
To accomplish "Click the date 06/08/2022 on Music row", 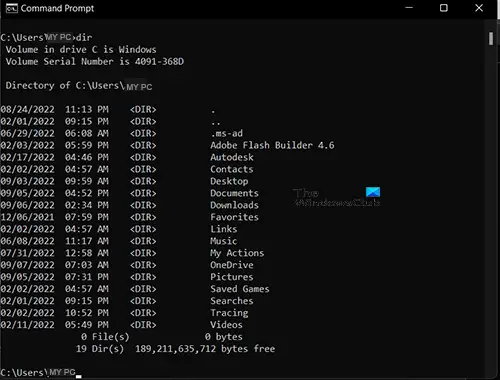I will click(27, 241).
